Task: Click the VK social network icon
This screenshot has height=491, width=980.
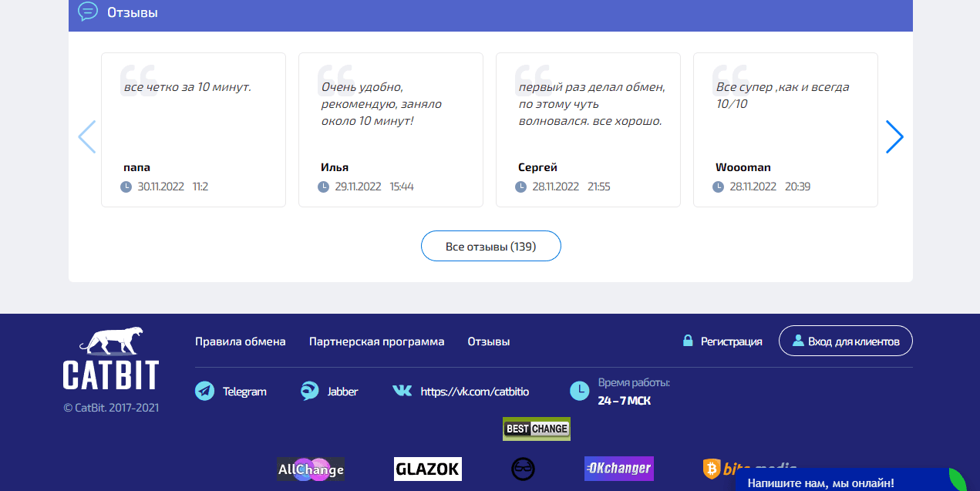Action: [402, 391]
